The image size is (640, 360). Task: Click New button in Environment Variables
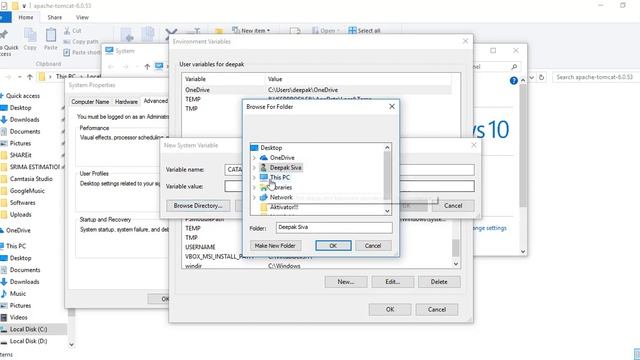point(346,282)
